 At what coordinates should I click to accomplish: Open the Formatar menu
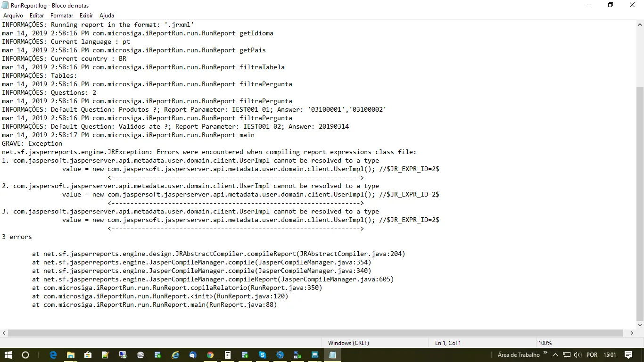coord(62,16)
